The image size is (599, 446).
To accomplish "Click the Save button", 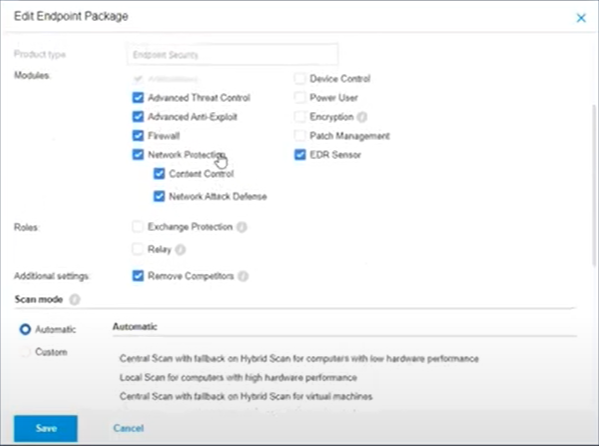I will 46,428.
